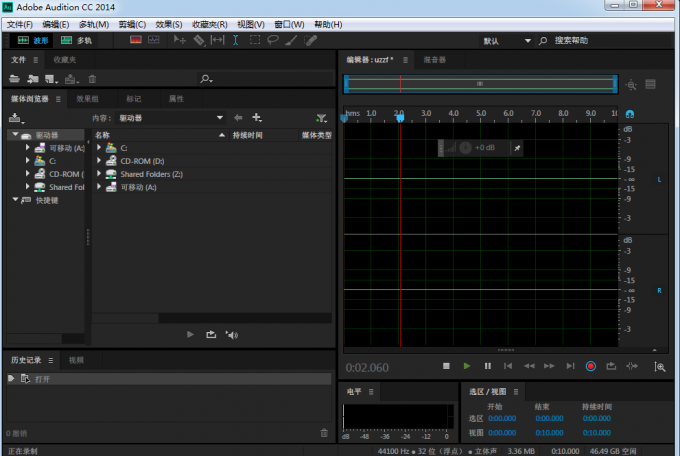The image size is (680, 456).
Task: Switch to the 效果组 tab
Action: pyautogui.click(x=87, y=99)
